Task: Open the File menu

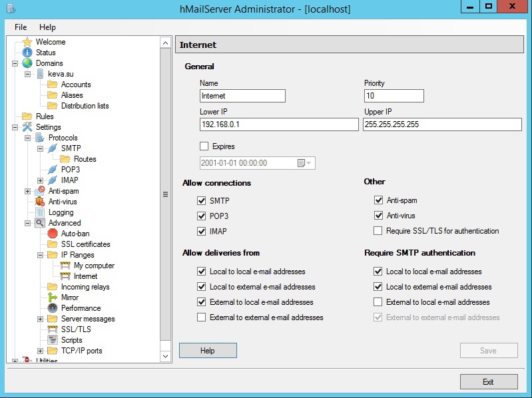Action: point(21,27)
